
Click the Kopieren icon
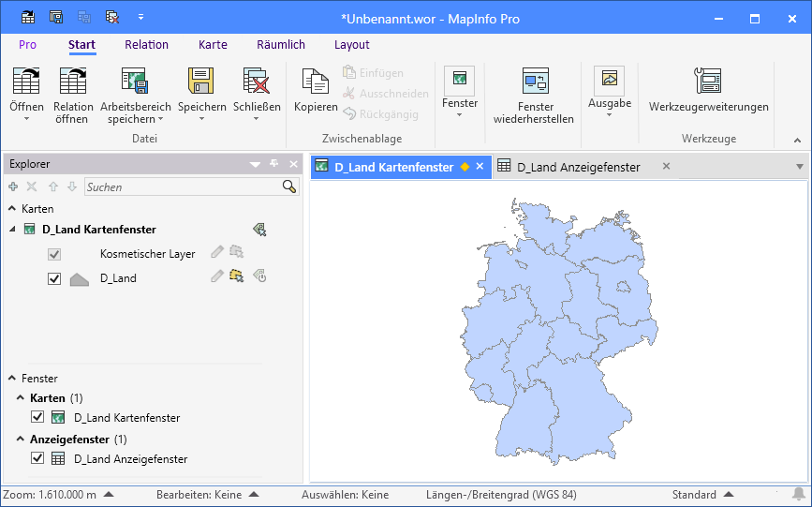click(x=316, y=81)
